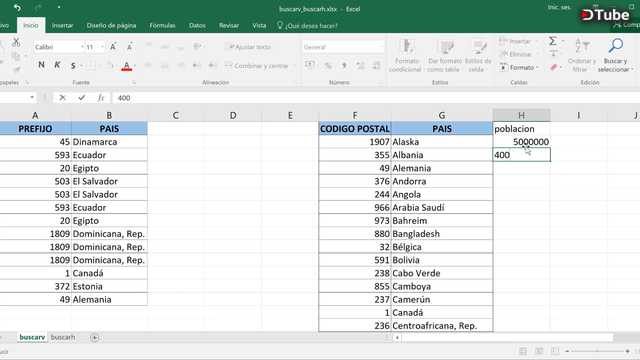This screenshot has height=360, width=640.
Task: Open the Diseño de página tab
Action: coord(111,25)
